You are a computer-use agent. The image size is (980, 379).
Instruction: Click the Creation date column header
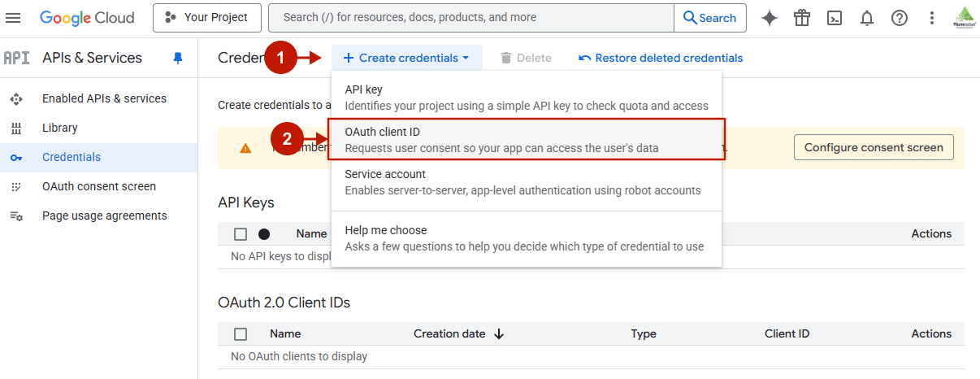(449, 333)
